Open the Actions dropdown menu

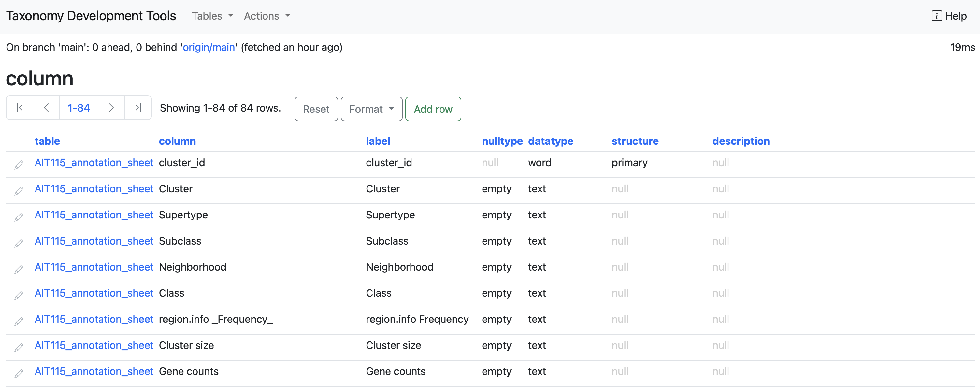click(267, 16)
